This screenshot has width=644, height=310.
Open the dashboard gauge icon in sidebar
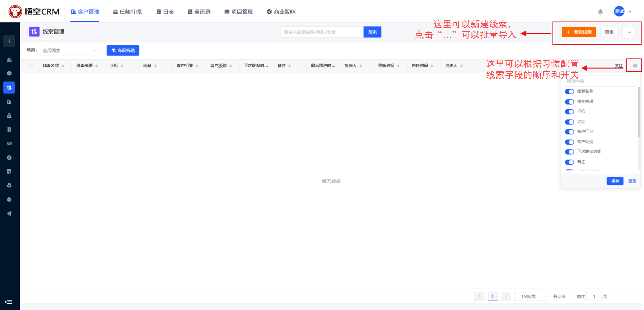(x=9, y=60)
